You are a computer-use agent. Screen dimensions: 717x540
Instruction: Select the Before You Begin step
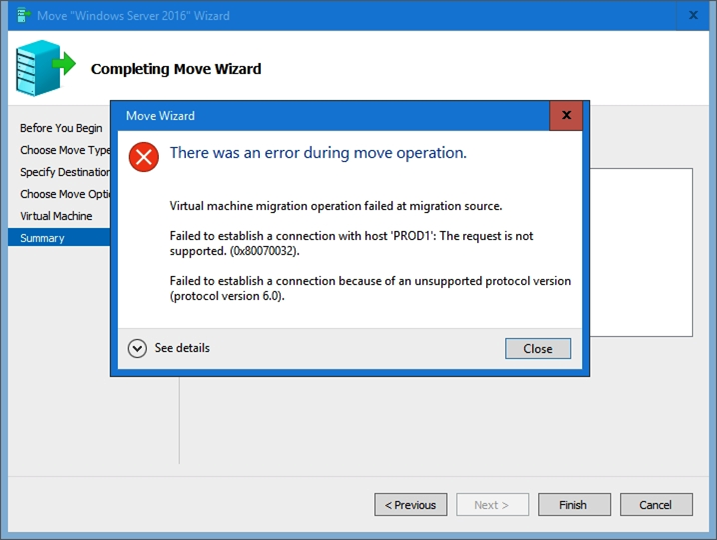(61, 128)
